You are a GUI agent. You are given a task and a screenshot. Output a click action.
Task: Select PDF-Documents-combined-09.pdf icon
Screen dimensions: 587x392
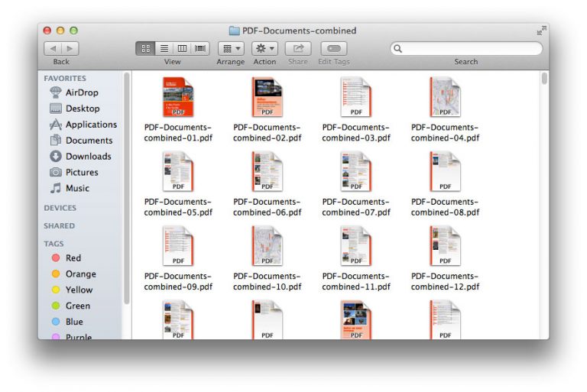(178, 246)
